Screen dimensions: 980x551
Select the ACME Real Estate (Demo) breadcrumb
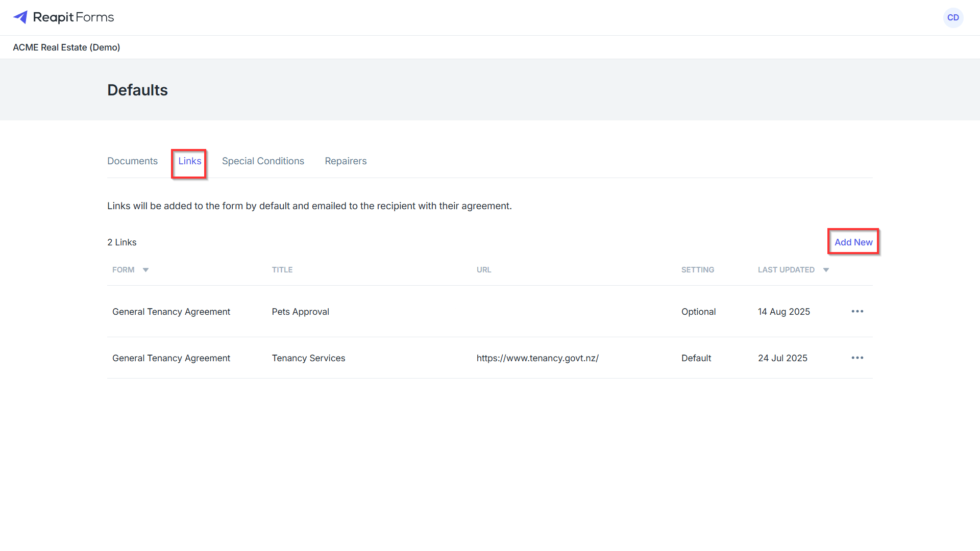coord(66,47)
